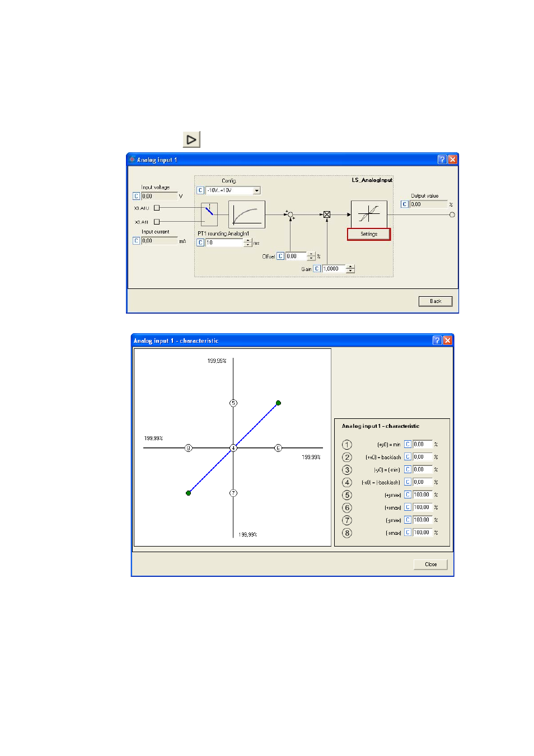The height and width of the screenshot is (756, 534).
Task: Click the C icon next to Gain
Action: click(317, 269)
